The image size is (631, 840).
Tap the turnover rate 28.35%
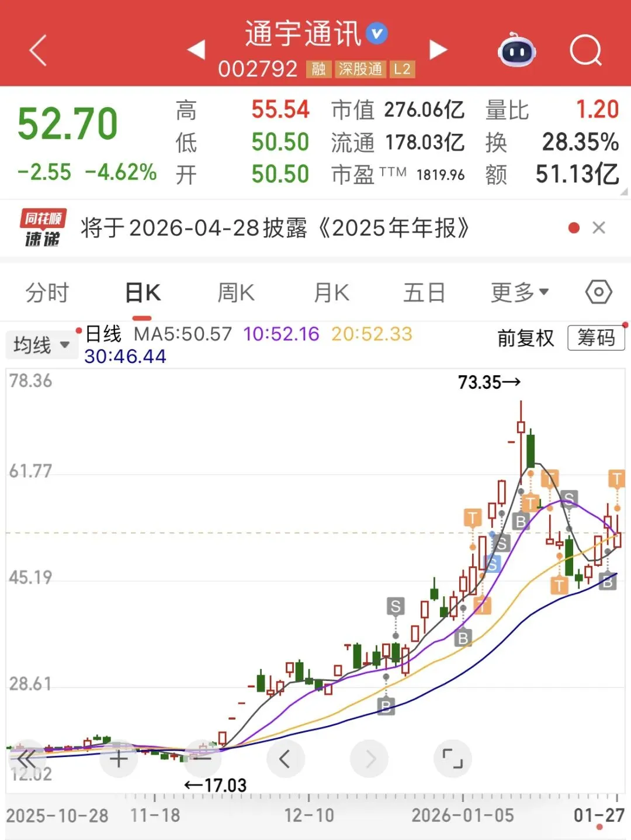pyautogui.click(x=580, y=141)
